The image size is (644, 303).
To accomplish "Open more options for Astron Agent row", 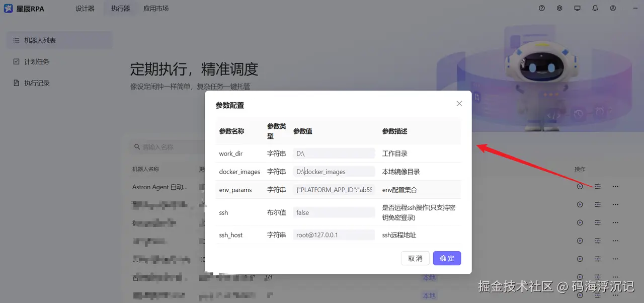I will tap(615, 186).
